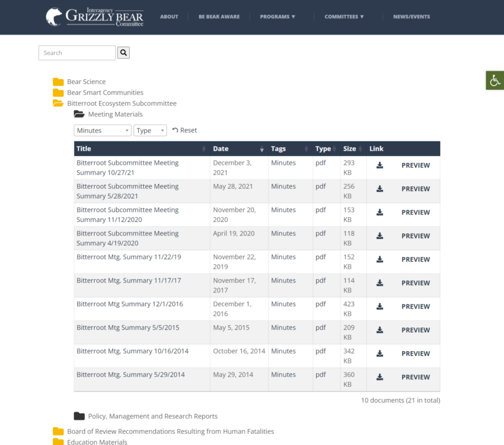Download the Bitterroot Mtg. Summary 11/22/19 PDF
504x445 pixels.
[x=380, y=259]
